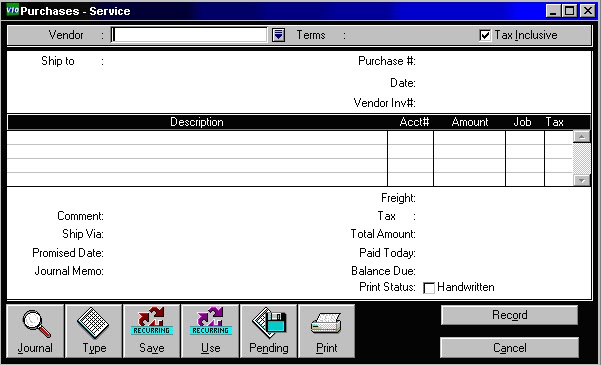Check the Handwritten print status box
This screenshot has width=601, height=365.
[x=429, y=288]
